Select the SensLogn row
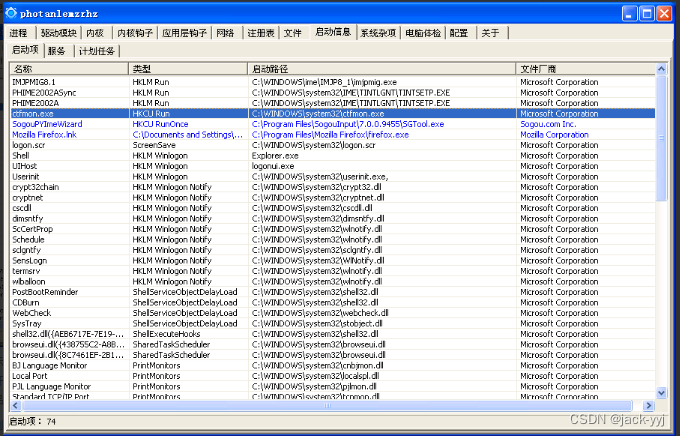The width and height of the screenshot is (680, 436). tap(333, 260)
